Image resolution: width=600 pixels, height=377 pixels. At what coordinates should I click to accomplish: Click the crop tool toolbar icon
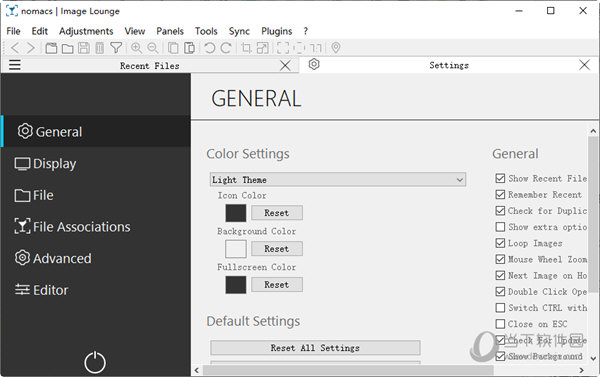pyautogui.click(x=246, y=48)
